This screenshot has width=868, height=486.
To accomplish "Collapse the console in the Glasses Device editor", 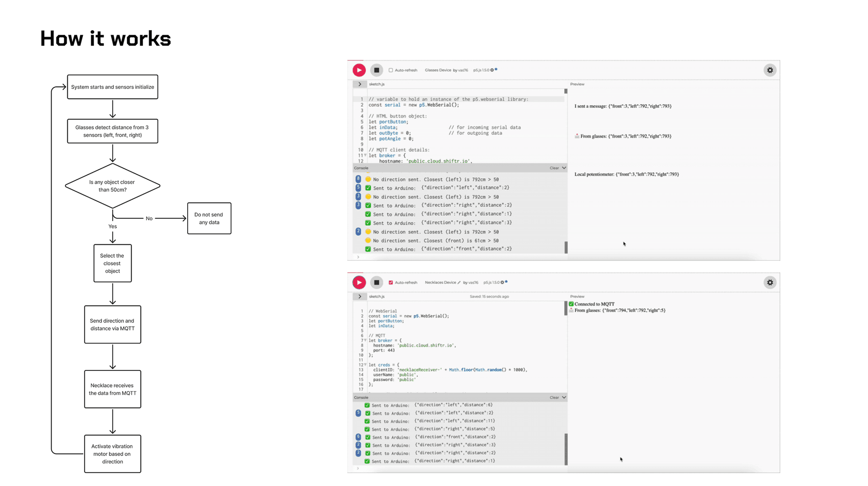I will 564,168.
